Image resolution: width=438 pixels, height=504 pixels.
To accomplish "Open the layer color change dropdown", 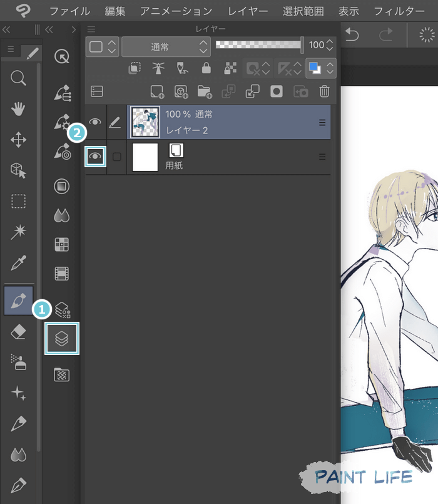I will 321,68.
